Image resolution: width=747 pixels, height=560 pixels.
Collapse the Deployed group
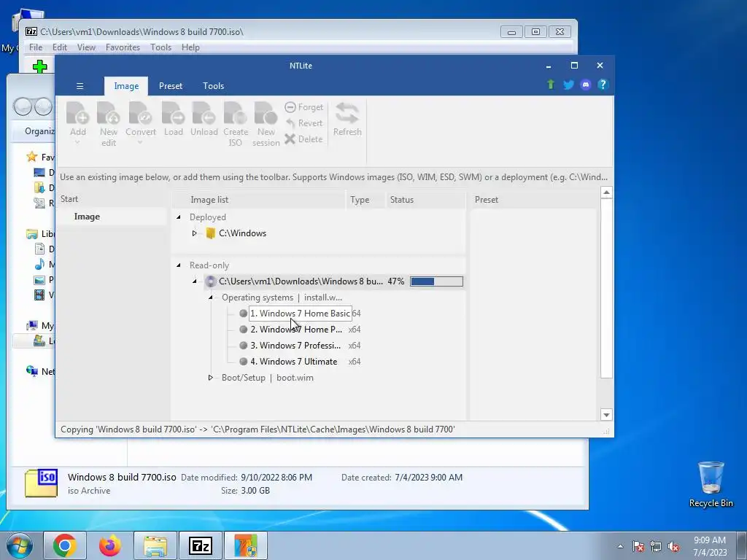(x=179, y=217)
